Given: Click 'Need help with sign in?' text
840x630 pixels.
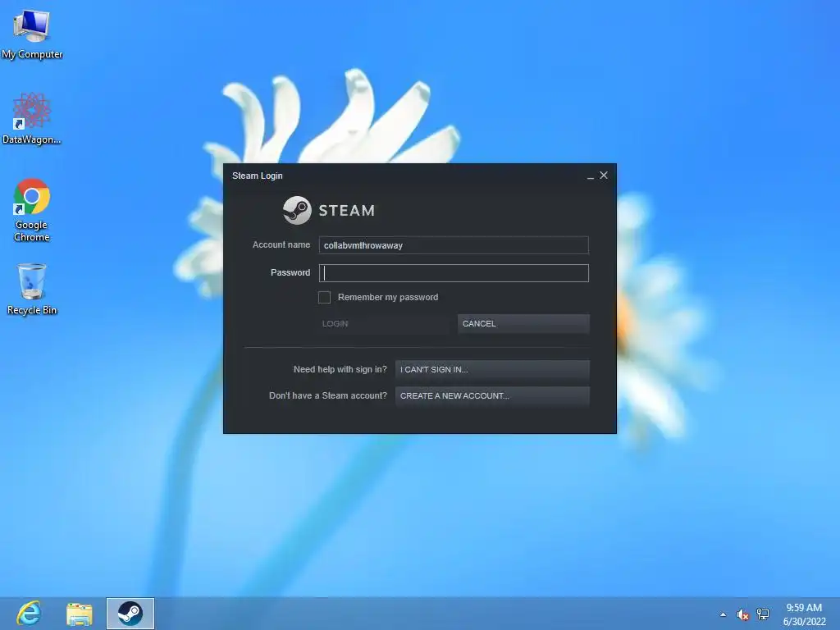Looking at the screenshot, I should click(340, 370).
